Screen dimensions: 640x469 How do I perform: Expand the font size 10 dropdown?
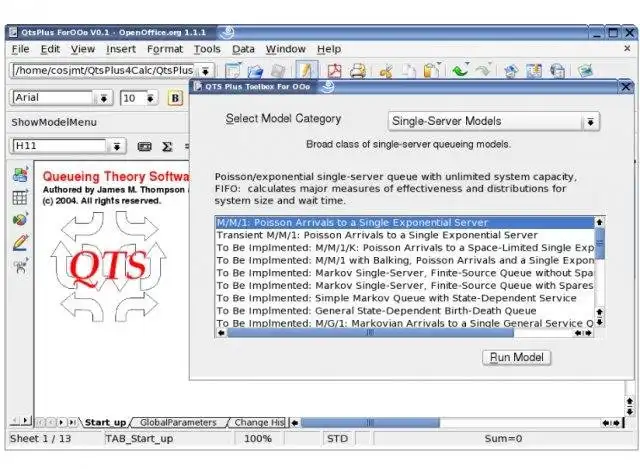click(151, 98)
